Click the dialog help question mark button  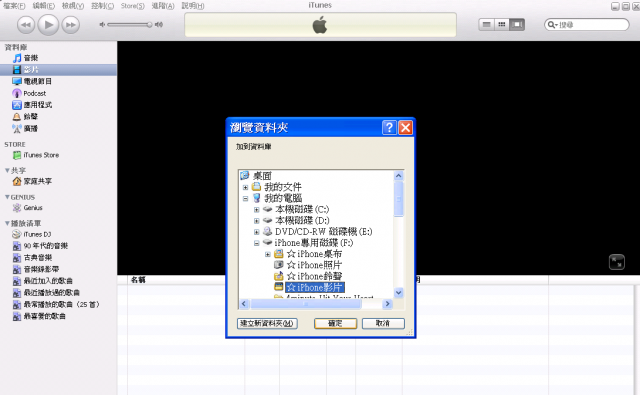pyautogui.click(x=389, y=128)
